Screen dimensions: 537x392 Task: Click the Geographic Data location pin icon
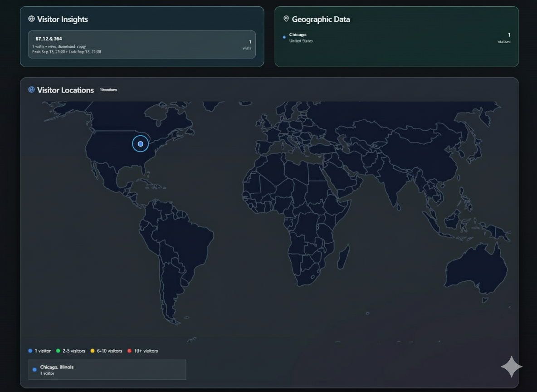click(286, 19)
